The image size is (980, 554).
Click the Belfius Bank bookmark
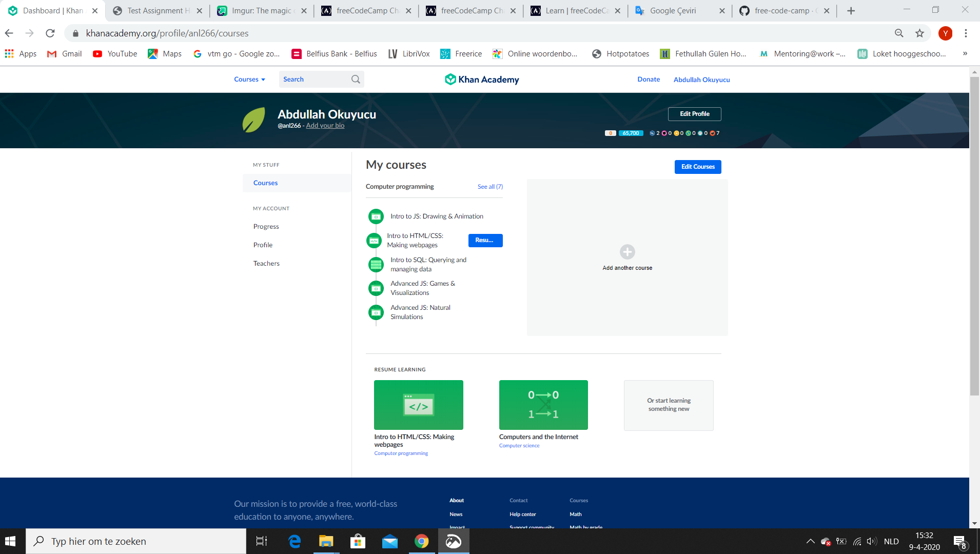pos(334,54)
